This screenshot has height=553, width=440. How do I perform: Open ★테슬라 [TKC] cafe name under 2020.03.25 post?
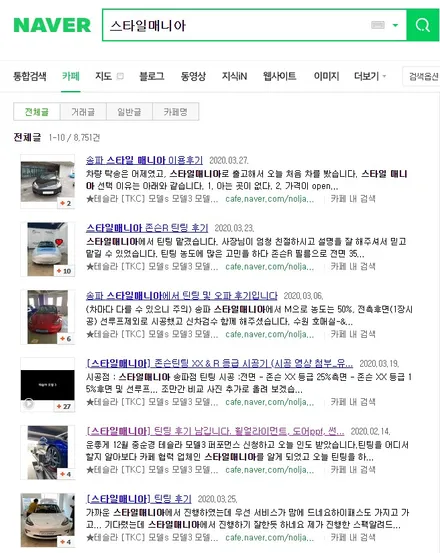click(x=152, y=537)
